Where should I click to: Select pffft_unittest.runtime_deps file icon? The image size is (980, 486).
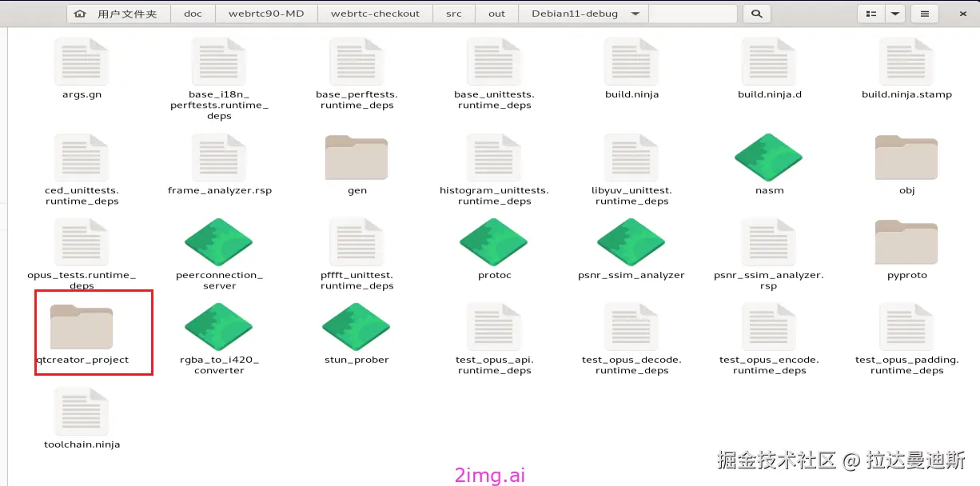click(357, 243)
